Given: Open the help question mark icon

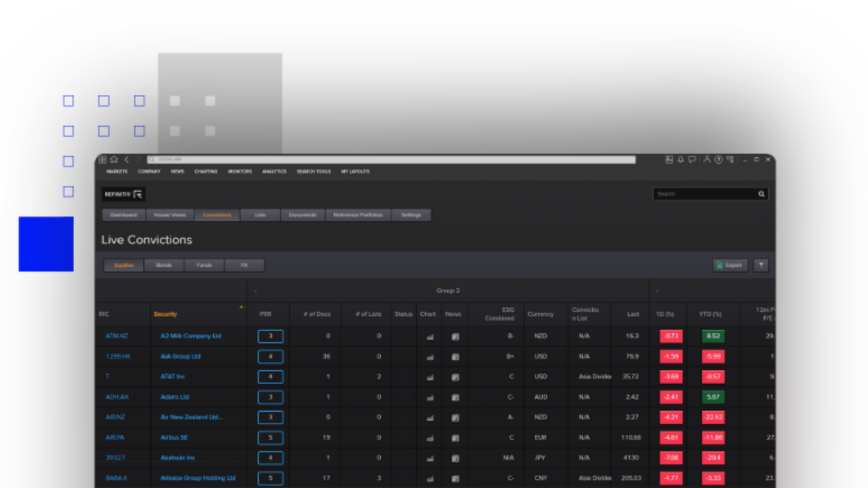Looking at the screenshot, I should 718,159.
